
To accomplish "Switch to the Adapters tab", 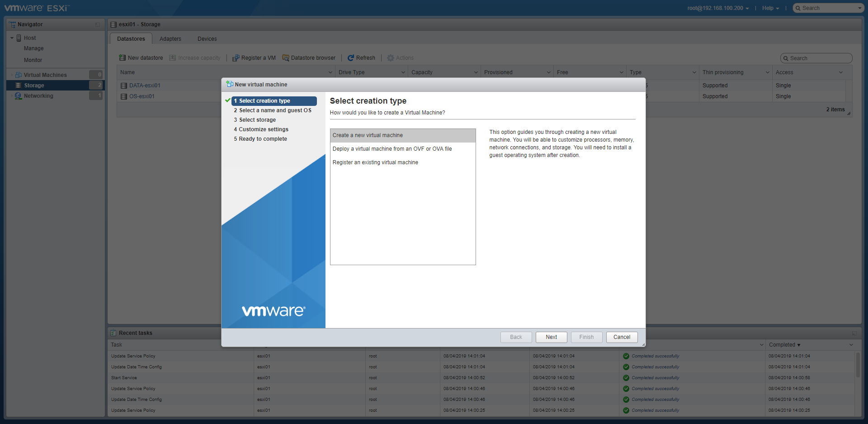I will [170, 39].
